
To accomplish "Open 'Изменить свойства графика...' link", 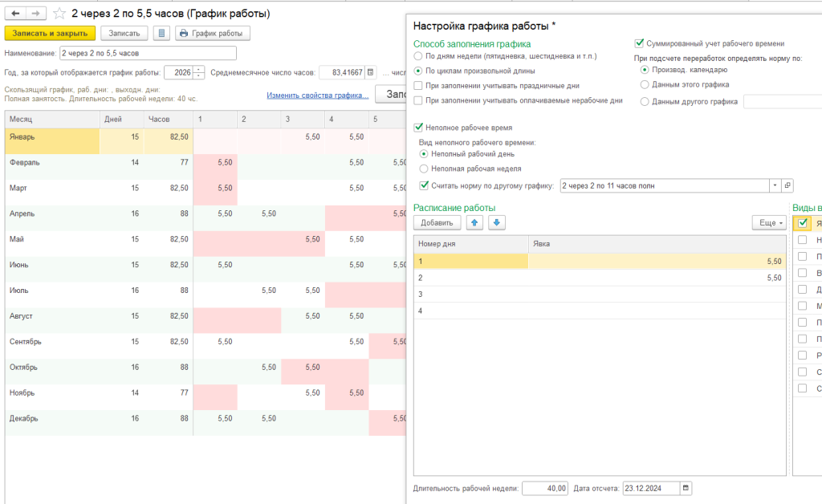I will click(317, 96).
